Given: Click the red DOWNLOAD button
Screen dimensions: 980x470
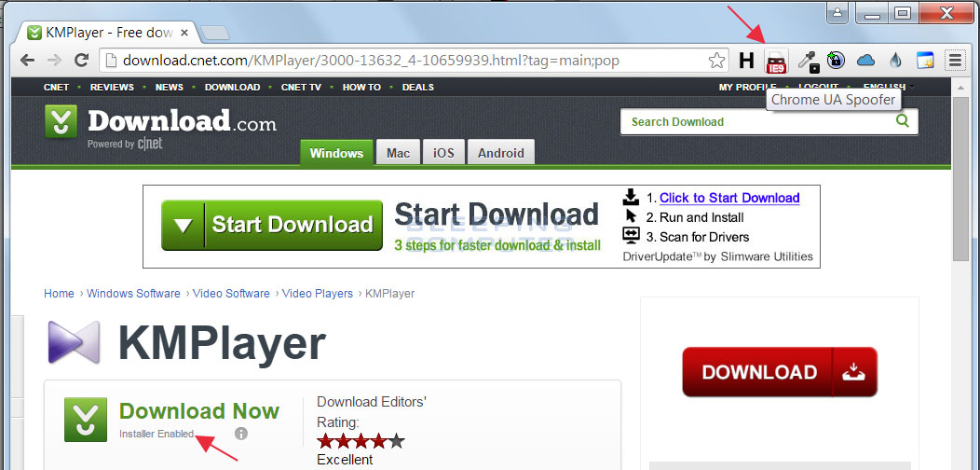Looking at the screenshot, I should (x=780, y=372).
